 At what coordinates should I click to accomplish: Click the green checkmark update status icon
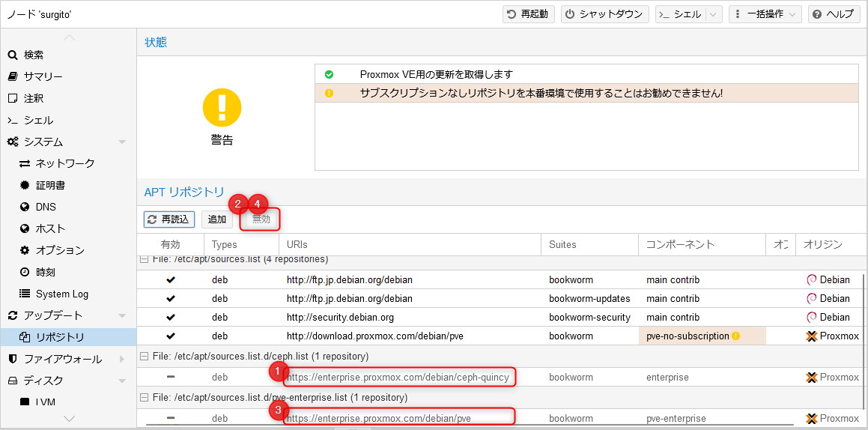coord(329,74)
